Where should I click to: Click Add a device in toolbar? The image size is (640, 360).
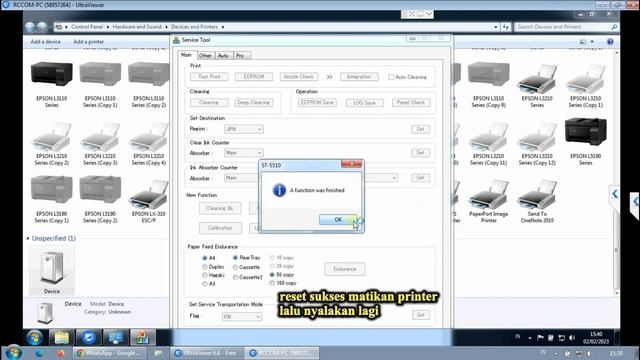[45, 42]
